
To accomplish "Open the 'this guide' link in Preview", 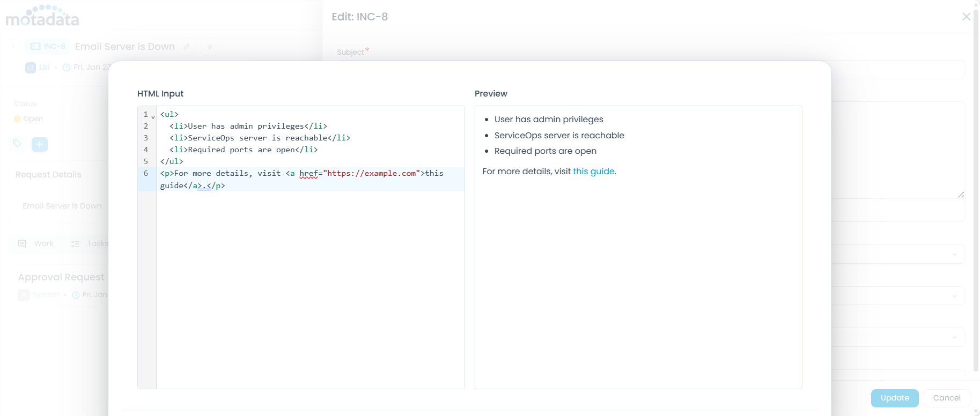I will [593, 172].
